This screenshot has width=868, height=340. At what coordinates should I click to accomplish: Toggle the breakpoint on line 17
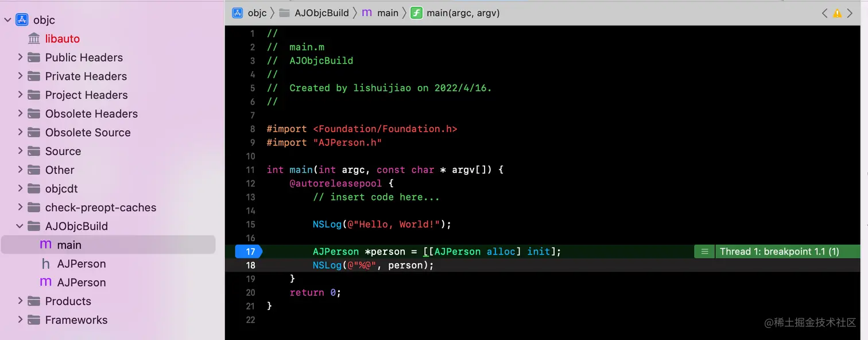(x=249, y=252)
